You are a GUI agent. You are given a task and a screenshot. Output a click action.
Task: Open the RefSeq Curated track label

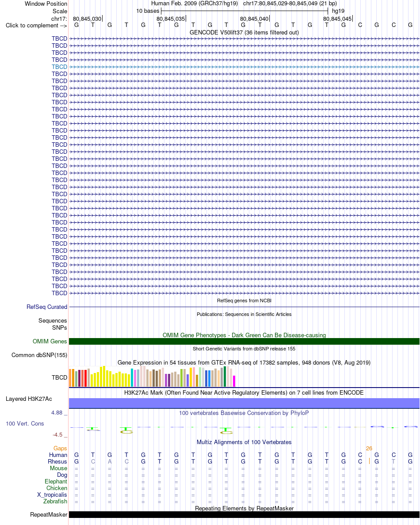pyautogui.click(x=47, y=307)
